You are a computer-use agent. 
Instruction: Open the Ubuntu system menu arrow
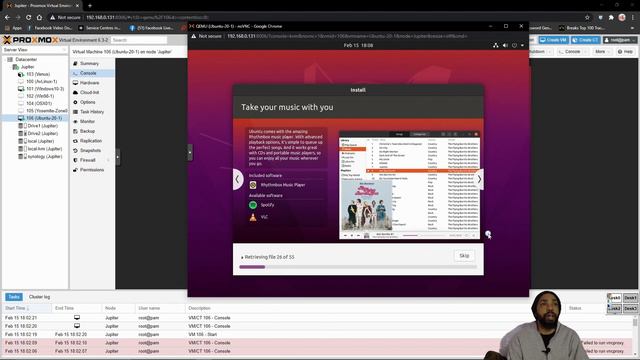click(522, 45)
